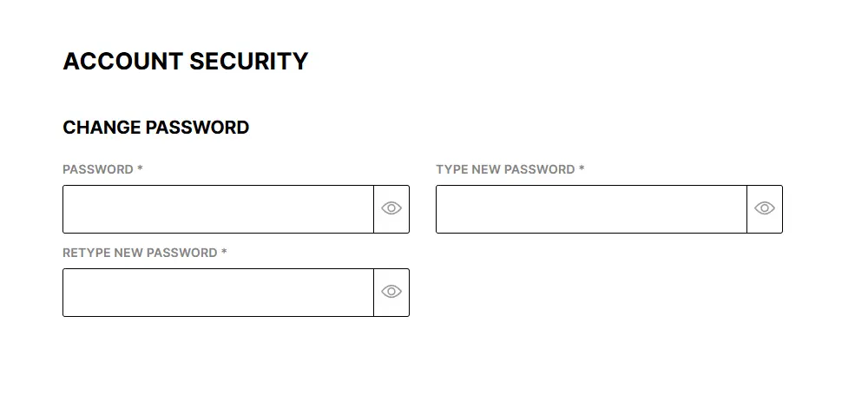This screenshot has height=415, width=868.
Task: Click the asterisk after TYPE NEW PASSWORD
Action: click(x=582, y=168)
